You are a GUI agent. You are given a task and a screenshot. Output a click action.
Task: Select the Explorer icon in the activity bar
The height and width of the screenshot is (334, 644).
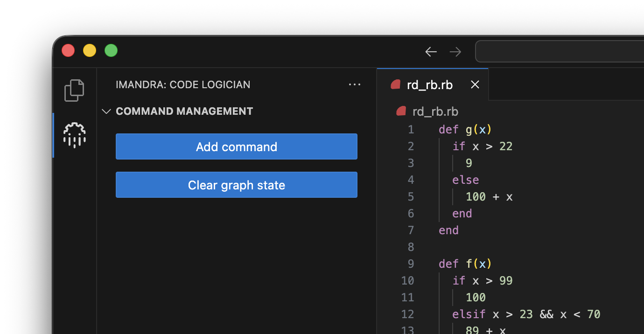coord(74,90)
